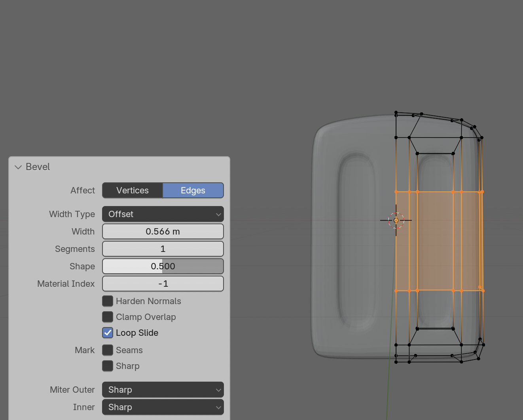Image resolution: width=523 pixels, height=420 pixels.
Task: Enable Harden Normals
Action: click(x=107, y=301)
